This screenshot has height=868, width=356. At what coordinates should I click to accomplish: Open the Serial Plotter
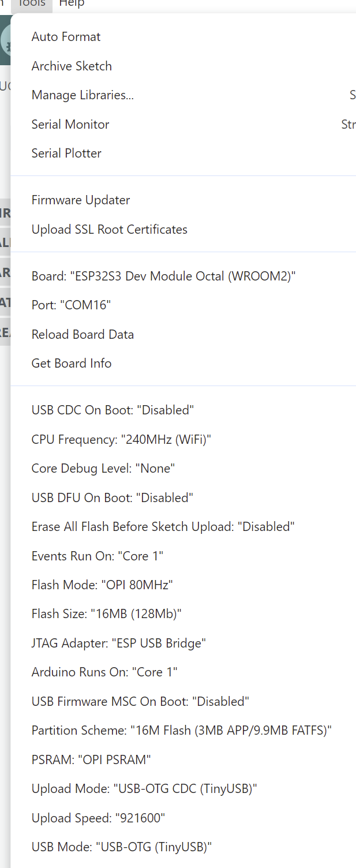pyautogui.click(x=66, y=154)
